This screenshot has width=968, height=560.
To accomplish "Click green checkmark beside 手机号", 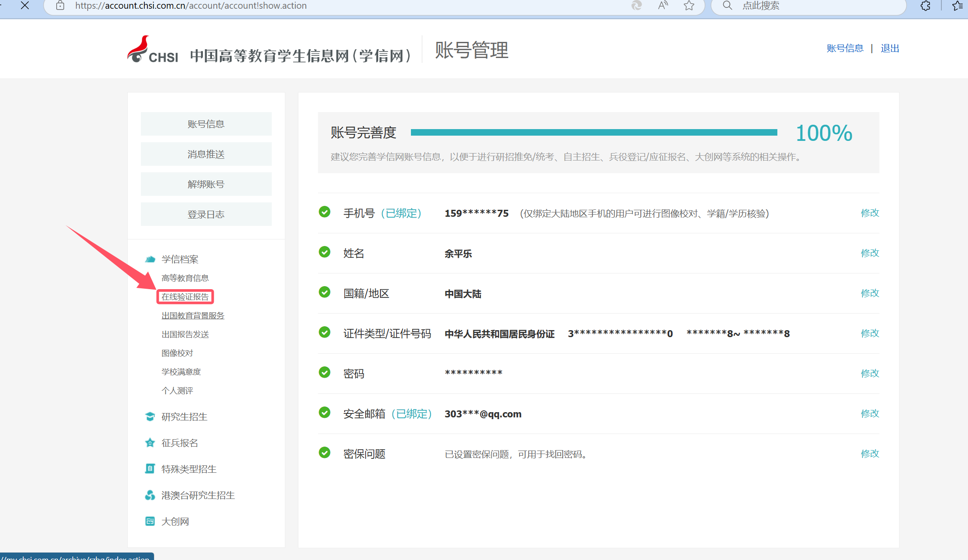I will (325, 212).
